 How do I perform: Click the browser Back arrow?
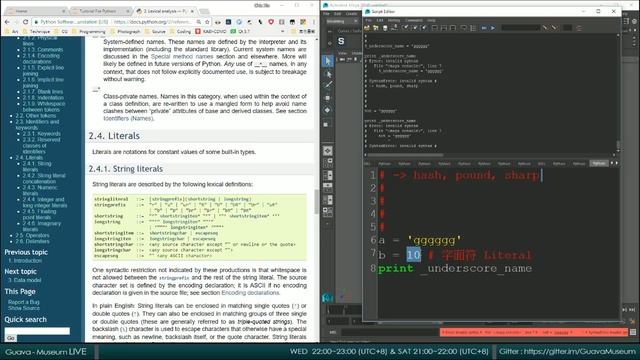7,22
